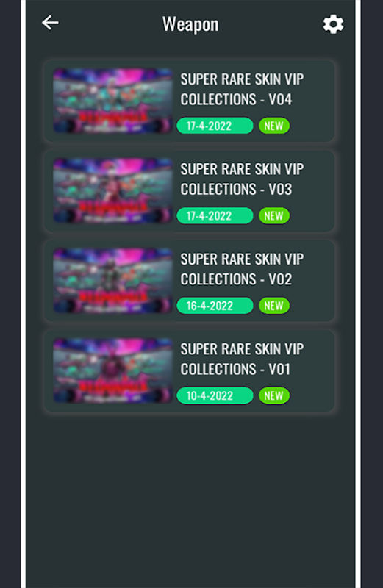Click the NEW badge on V02 item
The height and width of the screenshot is (588, 383).
274,306
